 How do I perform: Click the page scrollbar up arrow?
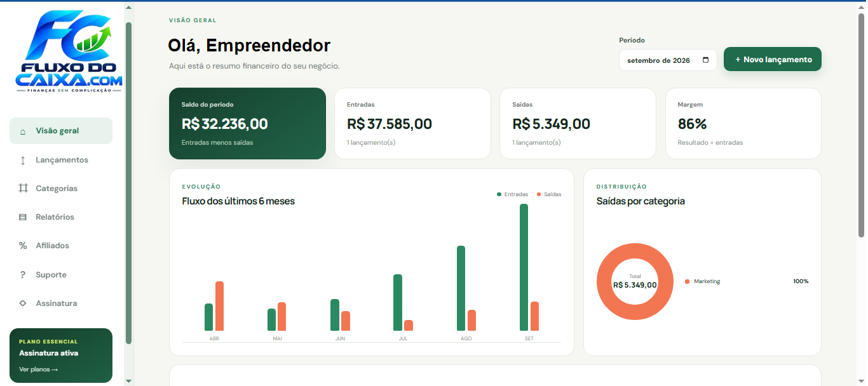click(862, 7)
